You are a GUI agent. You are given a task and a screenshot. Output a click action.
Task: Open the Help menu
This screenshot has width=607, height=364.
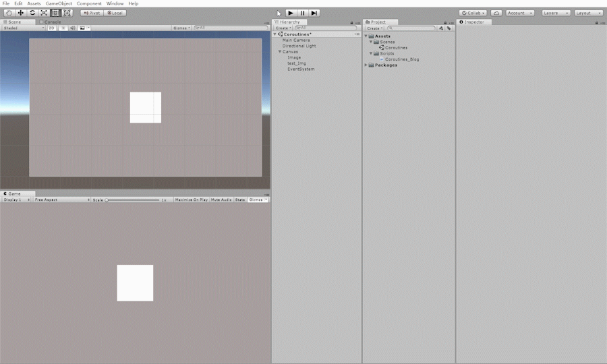(133, 3)
